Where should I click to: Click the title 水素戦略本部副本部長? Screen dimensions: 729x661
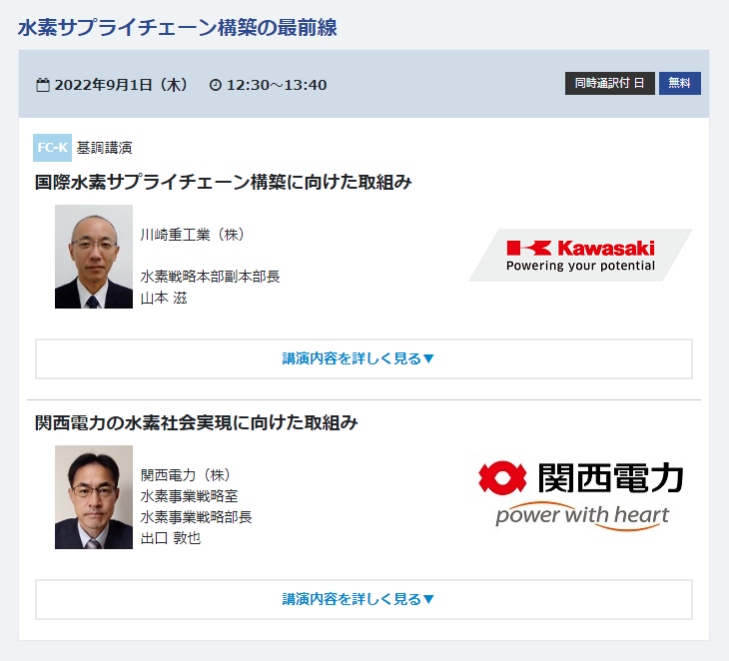[210, 277]
